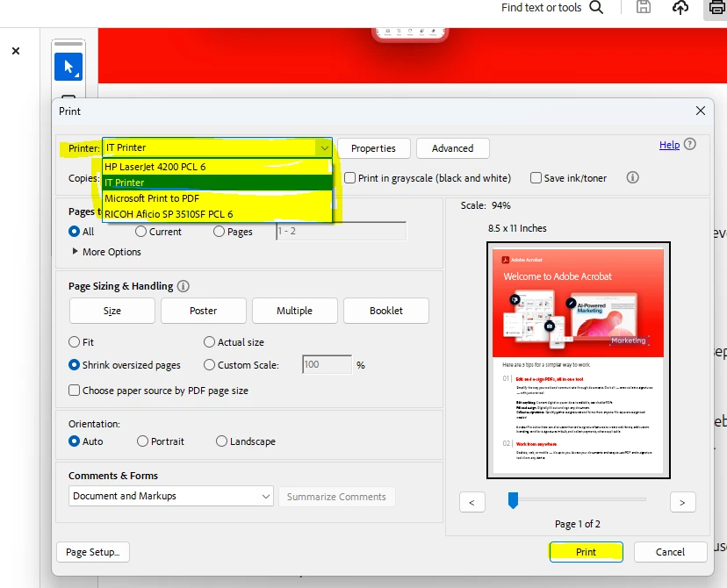The width and height of the screenshot is (727, 588).
Task: Click the search magnifier icon in Acrobat toolbar
Action: [x=597, y=7]
